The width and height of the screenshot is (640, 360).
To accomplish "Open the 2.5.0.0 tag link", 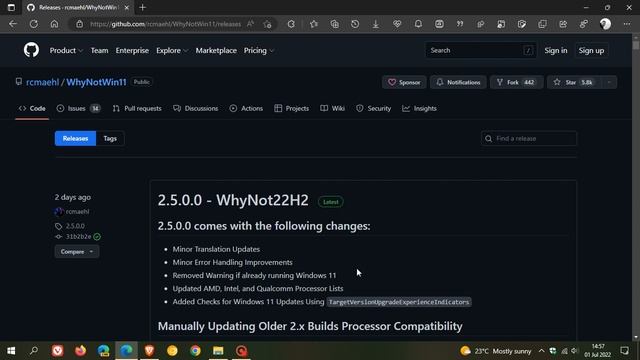I will tap(75, 226).
